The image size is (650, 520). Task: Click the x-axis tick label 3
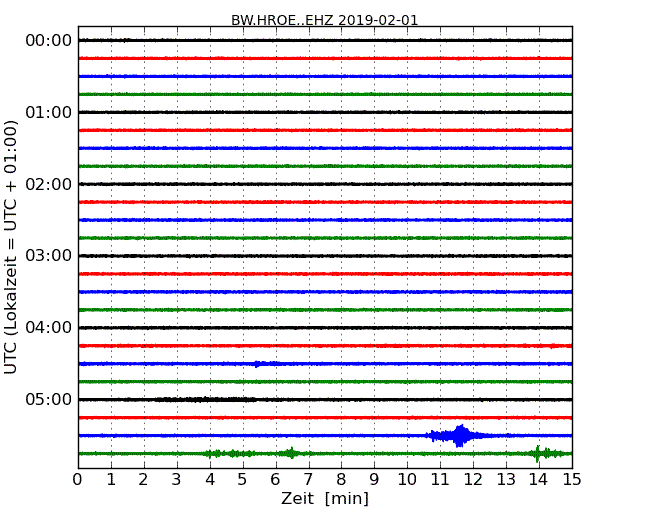(x=177, y=480)
